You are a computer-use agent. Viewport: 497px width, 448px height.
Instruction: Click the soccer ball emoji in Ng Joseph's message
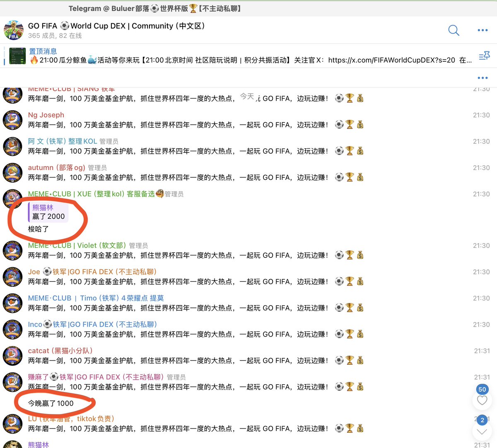tap(339, 125)
